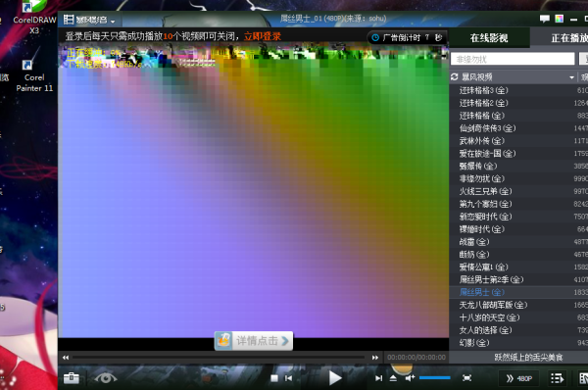Viewport: 588px width, 390px height.
Task: Click the Baofeng logo icon in title bar
Action: click(x=69, y=20)
